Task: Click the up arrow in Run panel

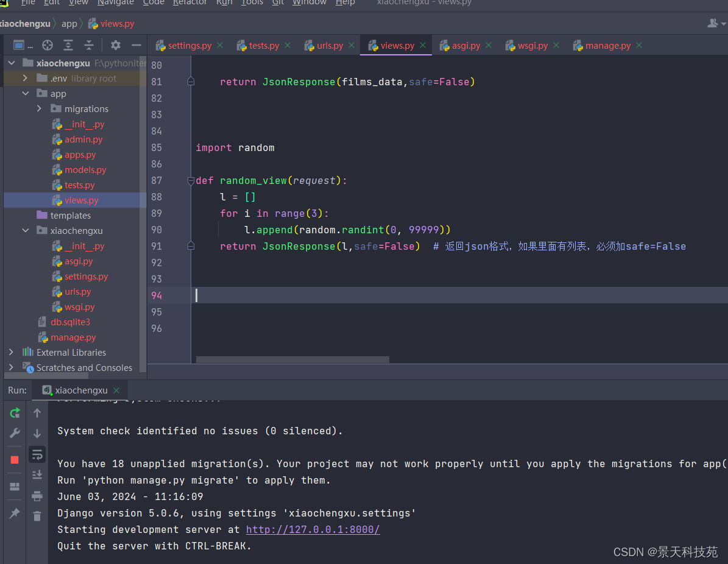Action: (37, 413)
